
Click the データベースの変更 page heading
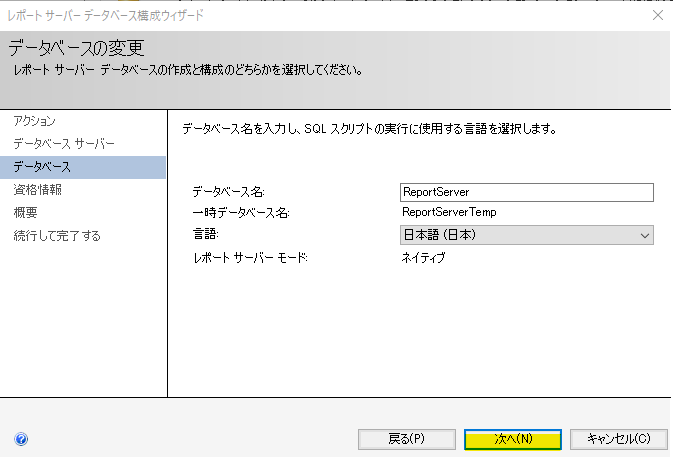pyautogui.click(x=76, y=48)
